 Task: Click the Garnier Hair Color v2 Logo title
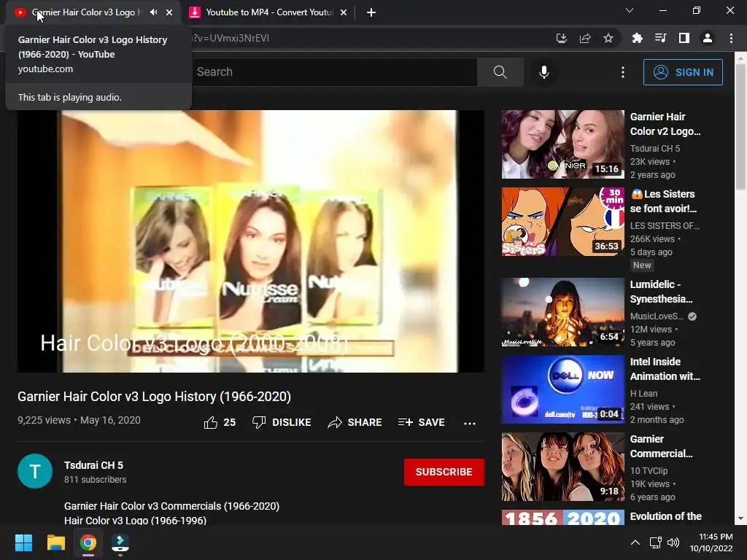pyautogui.click(x=665, y=124)
